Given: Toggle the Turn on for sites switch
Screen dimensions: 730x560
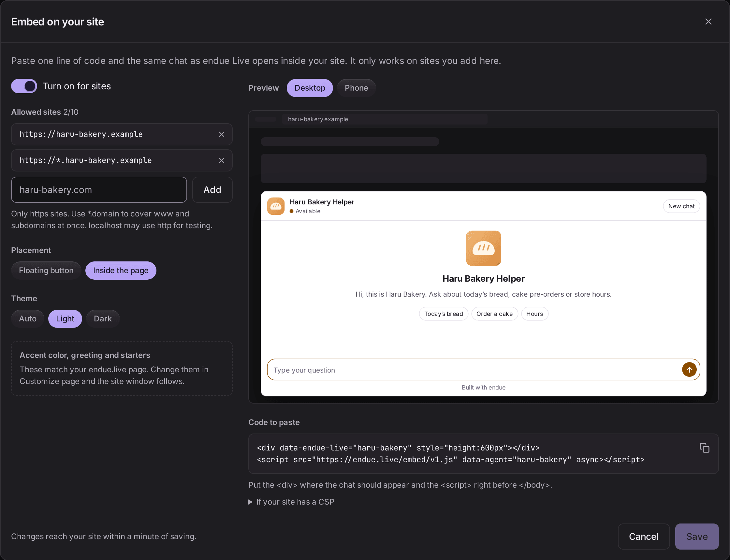Looking at the screenshot, I should [24, 86].
